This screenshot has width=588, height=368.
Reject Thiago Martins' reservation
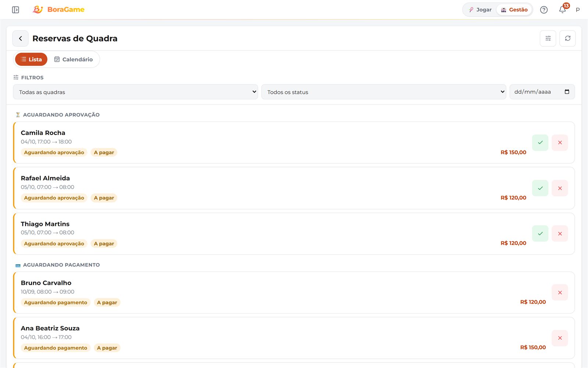560,234
